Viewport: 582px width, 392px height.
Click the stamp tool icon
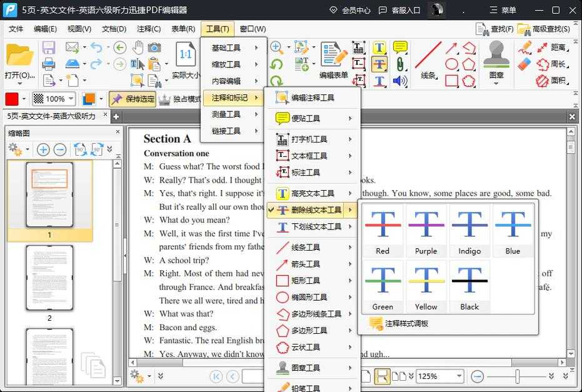point(496,55)
